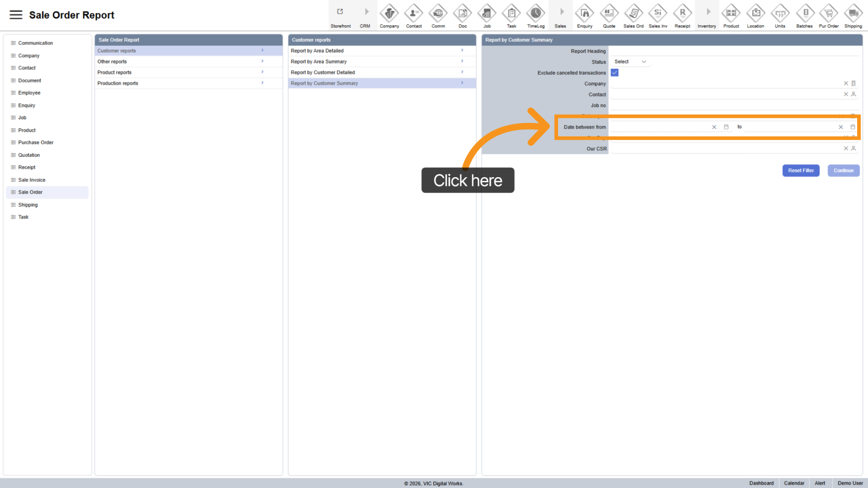Image resolution: width=868 pixels, height=488 pixels.
Task: Open the Company toolbar icon
Action: point(389,13)
